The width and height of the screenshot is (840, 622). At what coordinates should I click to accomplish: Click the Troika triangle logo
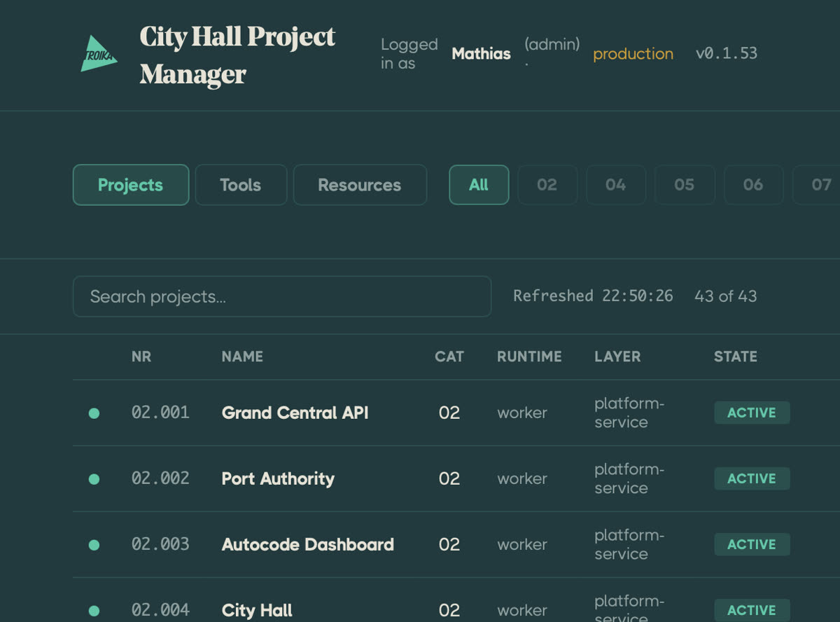98,54
